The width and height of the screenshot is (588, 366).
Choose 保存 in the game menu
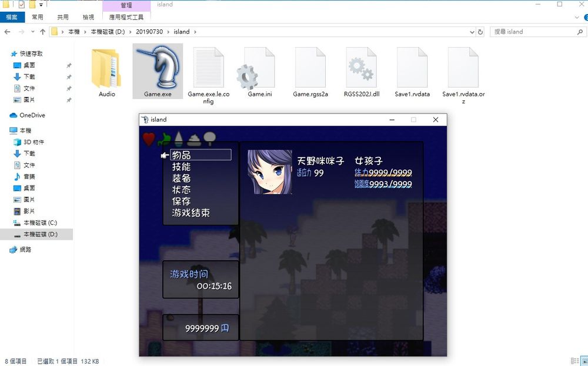pyautogui.click(x=181, y=202)
